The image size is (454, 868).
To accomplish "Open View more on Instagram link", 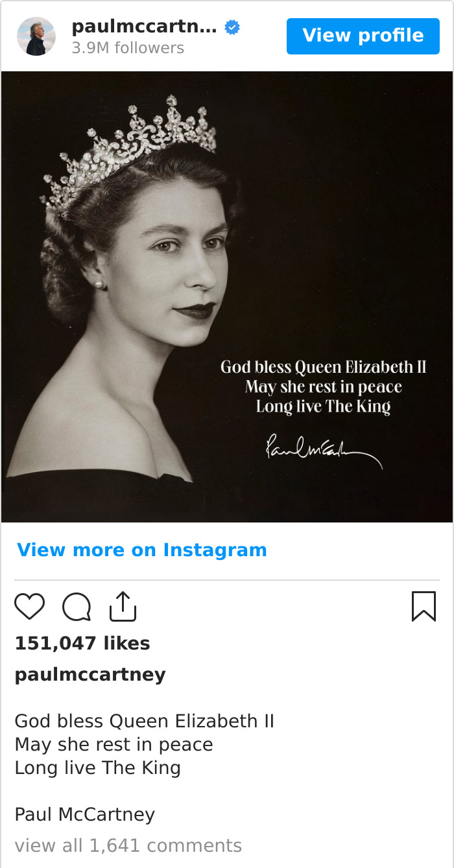I will coord(142,550).
